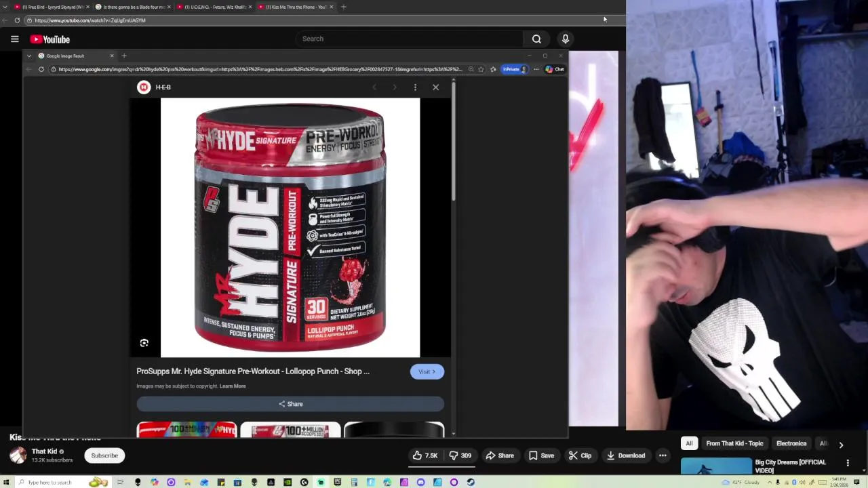Select the All filter chip
Screen dimensions: 868x488
click(689, 443)
